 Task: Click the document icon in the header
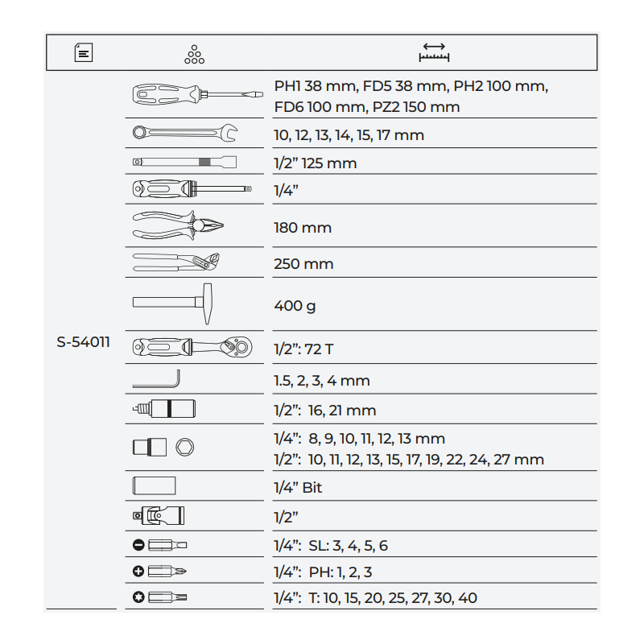[84, 53]
